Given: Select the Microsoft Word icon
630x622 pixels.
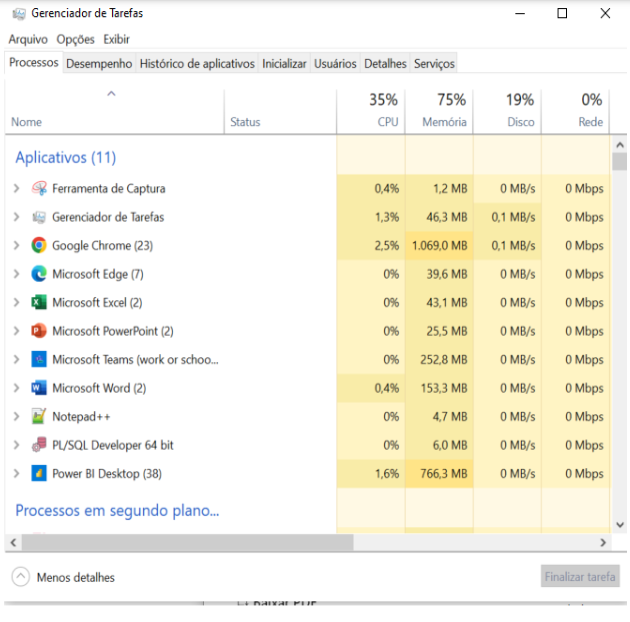Looking at the screenshot, I should point(39,388).
